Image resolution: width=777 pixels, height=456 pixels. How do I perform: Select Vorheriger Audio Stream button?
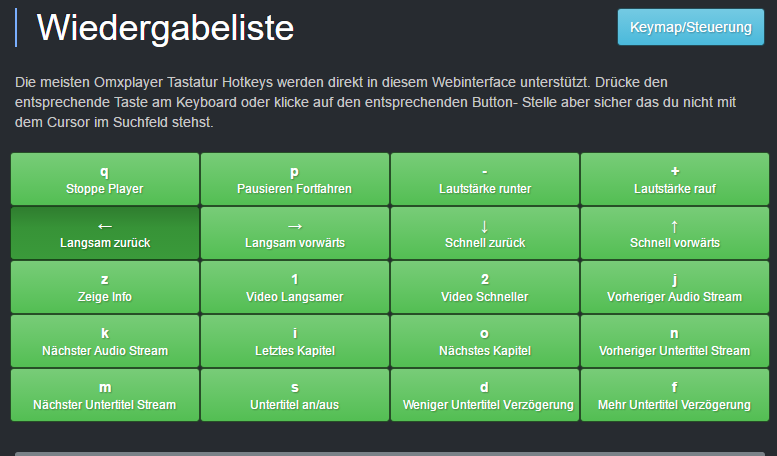[x=675, y=287]
